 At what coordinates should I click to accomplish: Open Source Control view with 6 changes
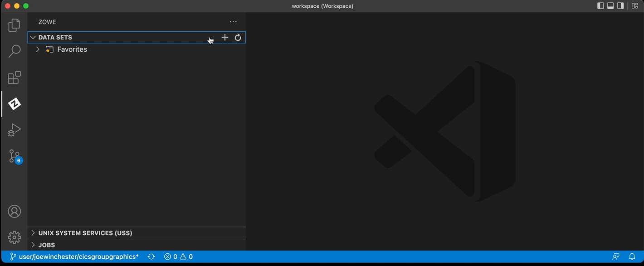point(15,157)
